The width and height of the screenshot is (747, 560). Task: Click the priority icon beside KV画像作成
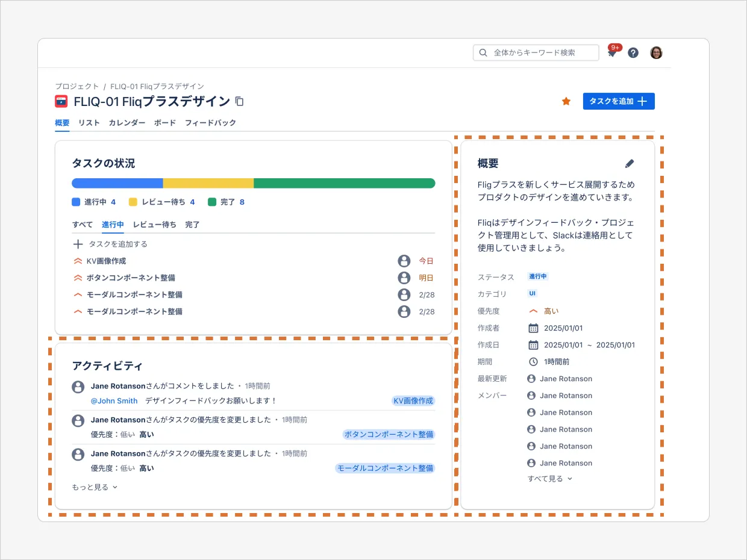tap(77, 261)
